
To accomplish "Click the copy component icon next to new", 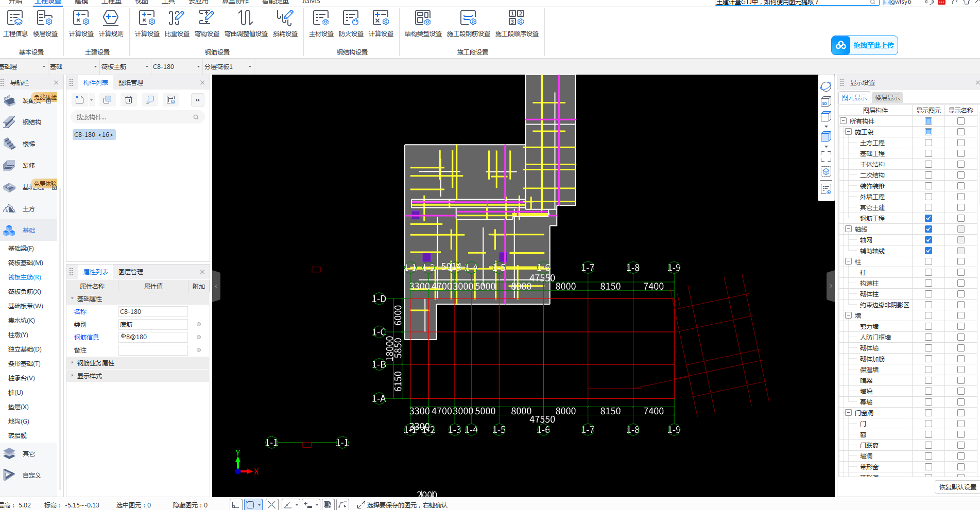I will (107, 100).
